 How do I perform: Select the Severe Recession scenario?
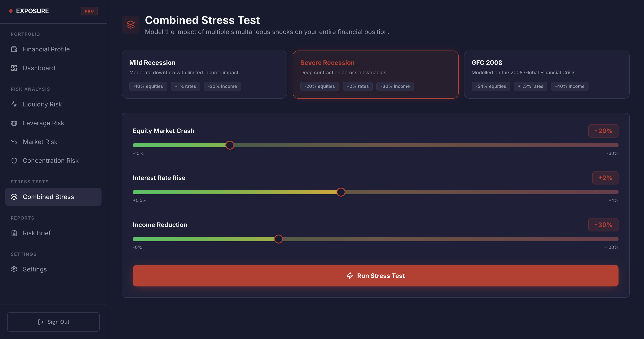click(375, 74)
